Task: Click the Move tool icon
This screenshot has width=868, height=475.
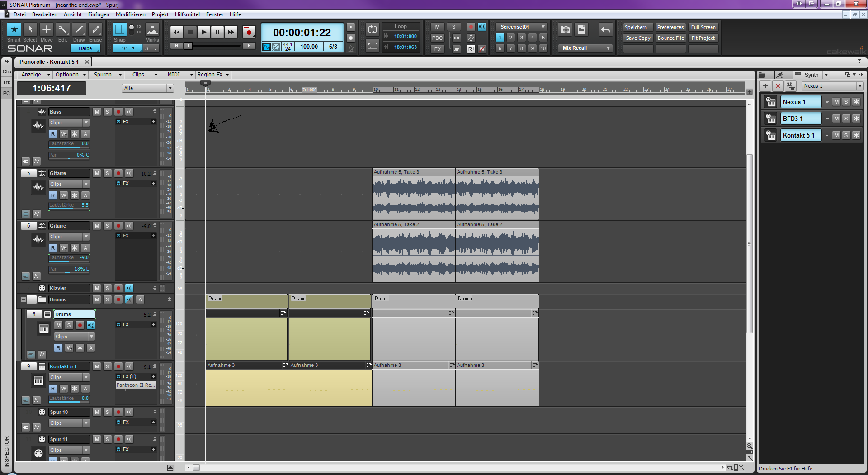Action: coord(47,30)
